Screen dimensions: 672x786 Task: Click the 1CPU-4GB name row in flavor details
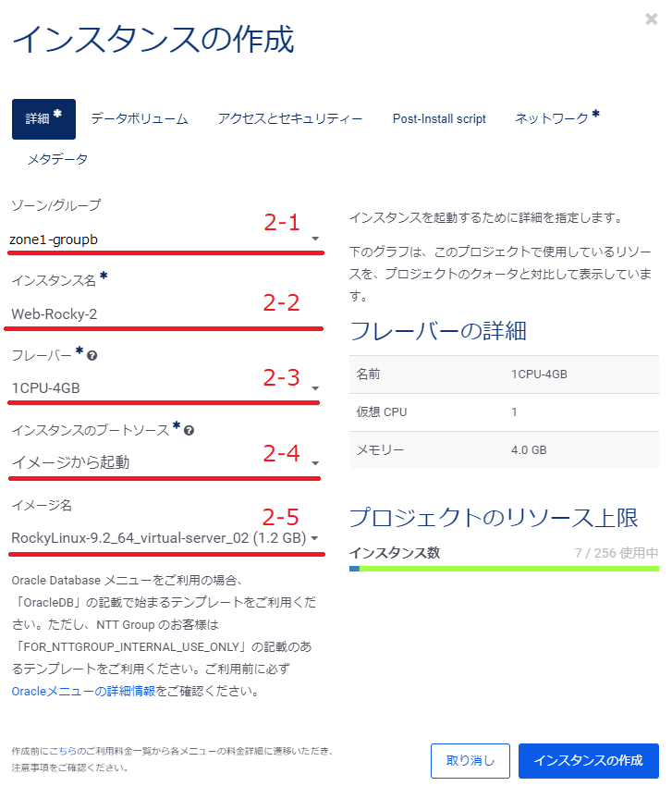504,375
